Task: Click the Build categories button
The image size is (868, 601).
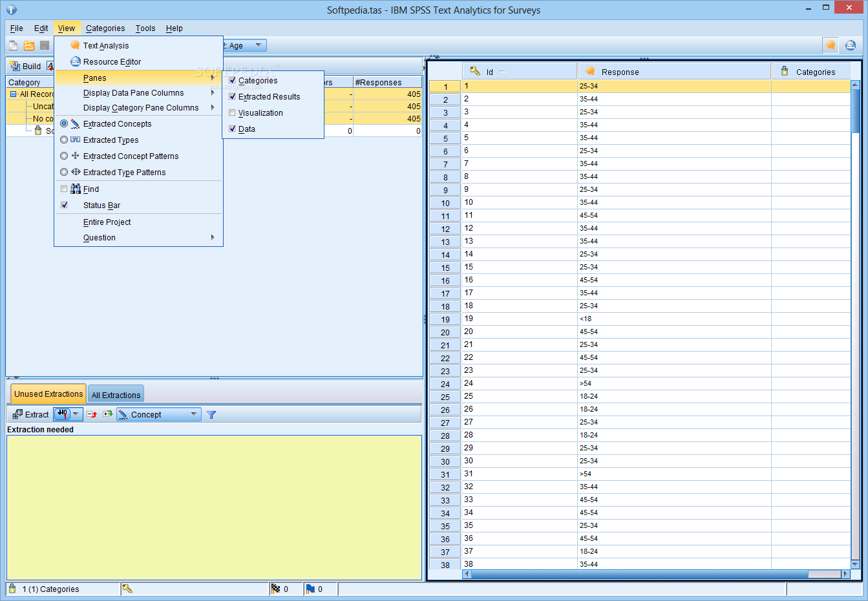Action: [x=26, y=66]
